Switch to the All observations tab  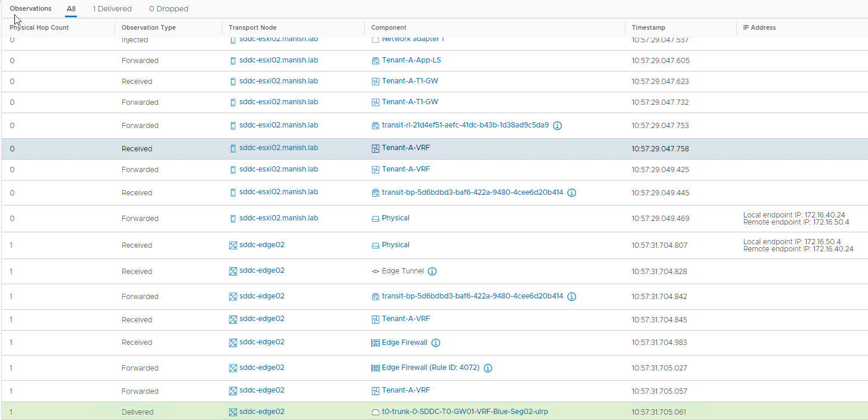pos(71,9)
